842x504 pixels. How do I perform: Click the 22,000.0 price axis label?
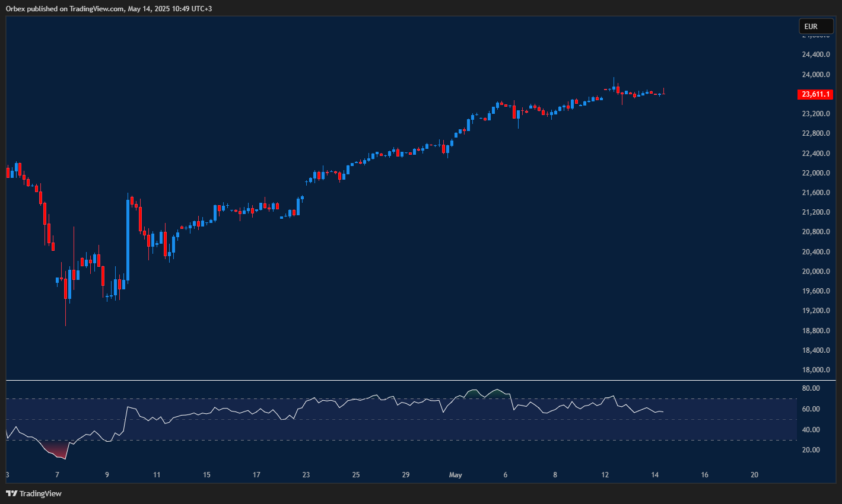(x=815, y=173)
